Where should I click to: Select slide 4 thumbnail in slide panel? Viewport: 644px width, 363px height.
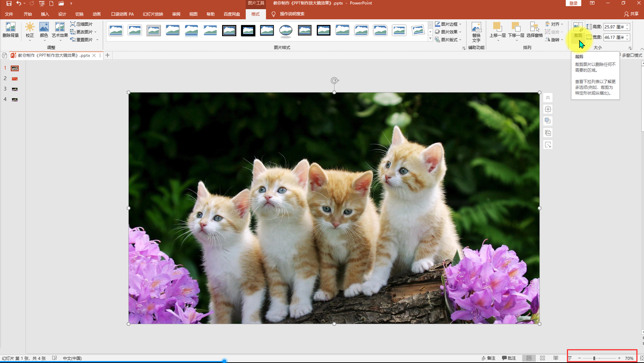[x=15, y=99]
